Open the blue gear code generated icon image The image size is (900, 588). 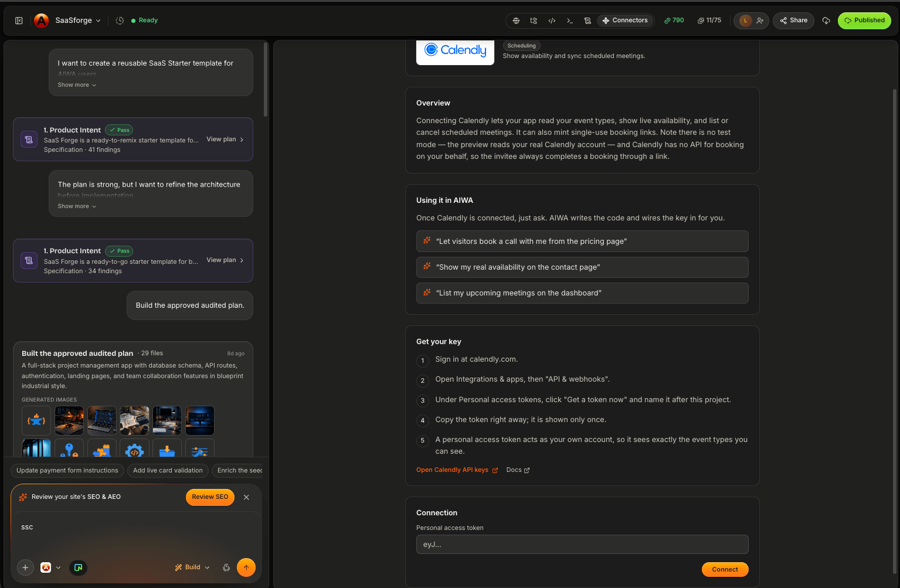pos(134,448)
